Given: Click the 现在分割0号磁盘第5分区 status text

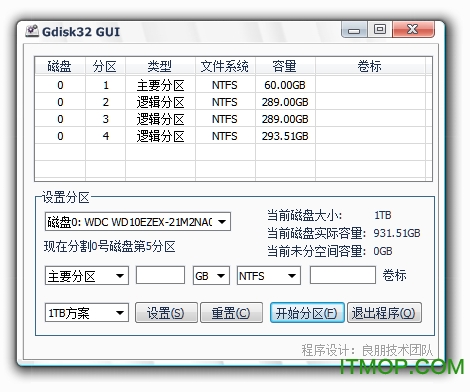Looking at the screenshot, I should [x=109, y=247].
